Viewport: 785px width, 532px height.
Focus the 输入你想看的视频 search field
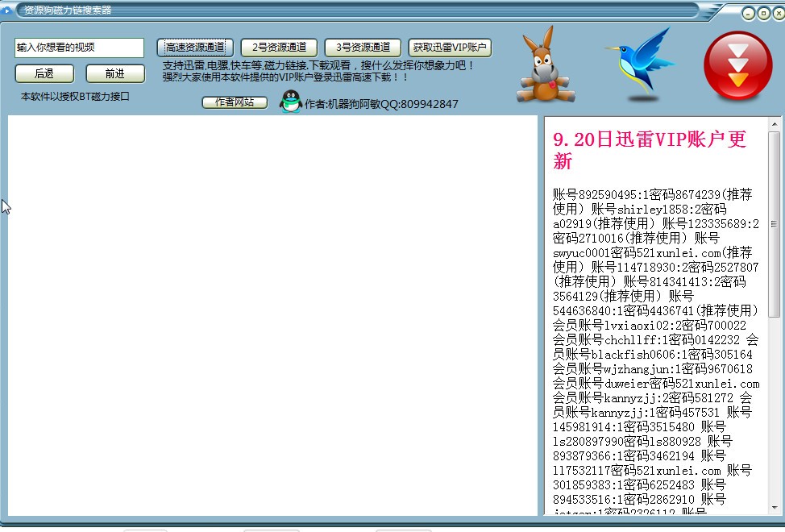pos(79,48)
